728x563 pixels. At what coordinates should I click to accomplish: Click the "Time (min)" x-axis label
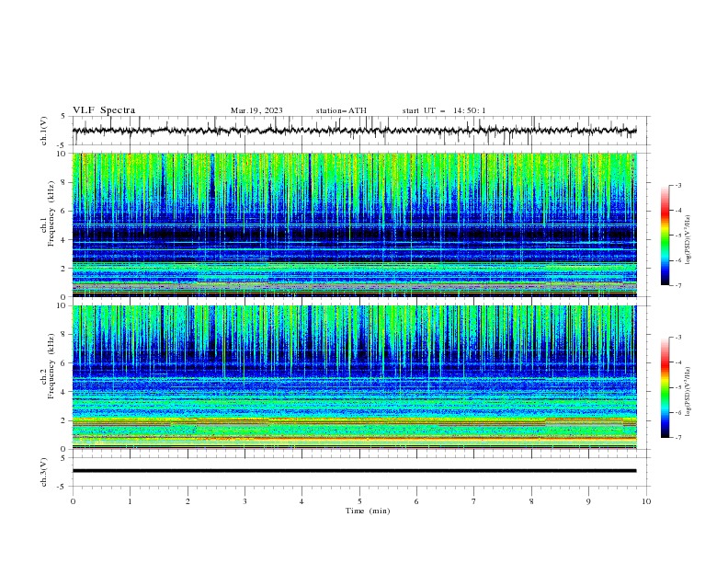tap(368, 511)
